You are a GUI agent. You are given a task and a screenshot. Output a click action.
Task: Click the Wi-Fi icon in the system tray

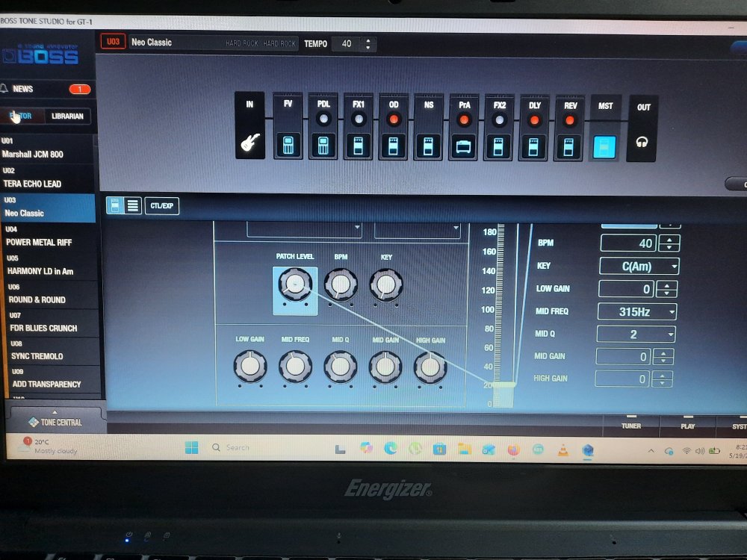tap(686, 450)
